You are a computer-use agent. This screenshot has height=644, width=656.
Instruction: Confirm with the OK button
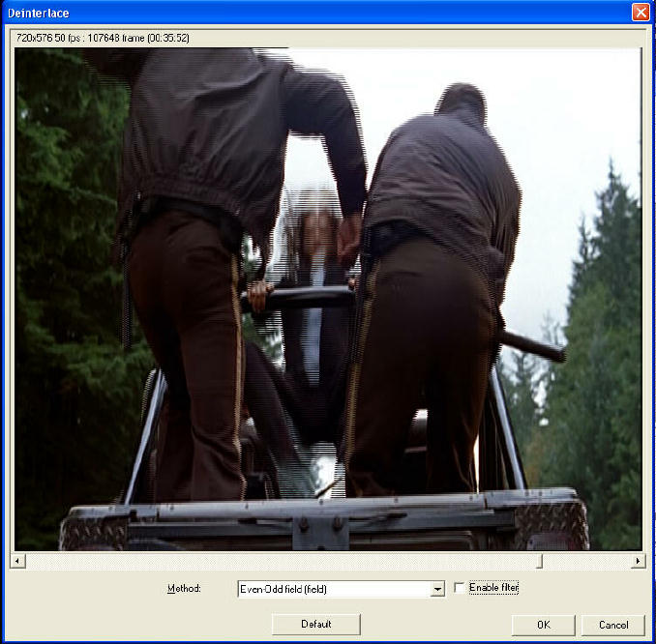[543, 625]
